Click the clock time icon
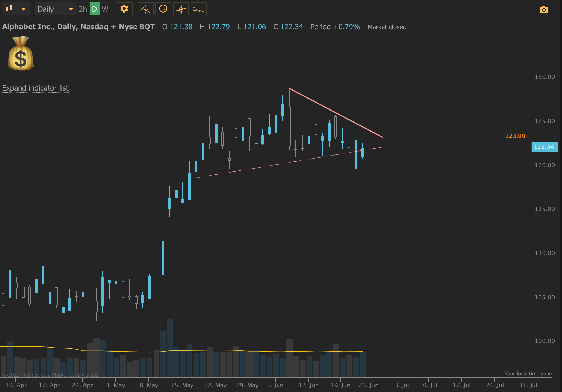 163,9
